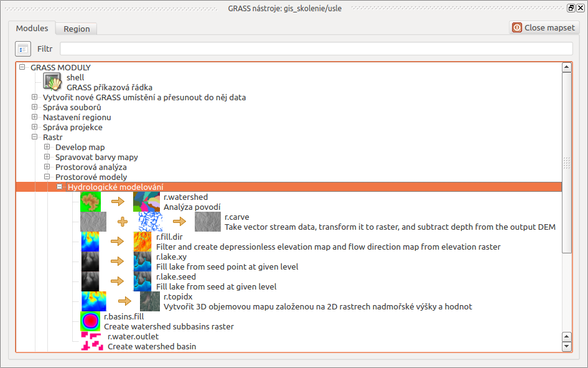Select the Správa projekce tree label

tap(72, 127)
